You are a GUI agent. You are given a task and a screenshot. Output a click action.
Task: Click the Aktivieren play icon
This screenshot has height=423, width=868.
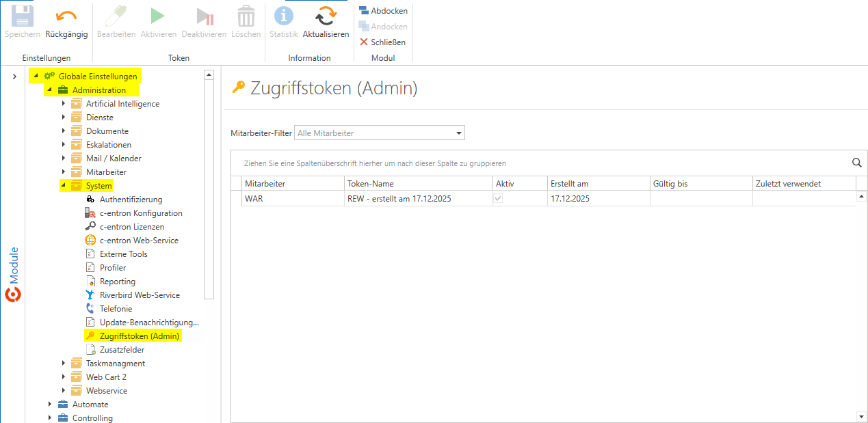[x=158, y=15]
